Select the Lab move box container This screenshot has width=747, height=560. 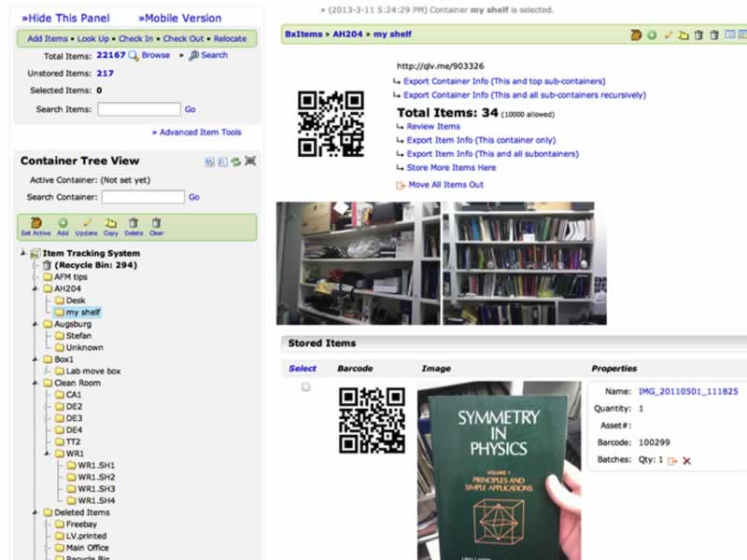click(92, 371)
